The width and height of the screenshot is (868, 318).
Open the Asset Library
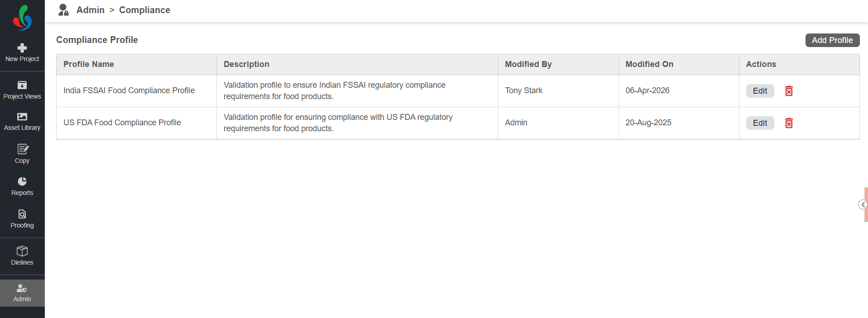click(x=22, y=122)
